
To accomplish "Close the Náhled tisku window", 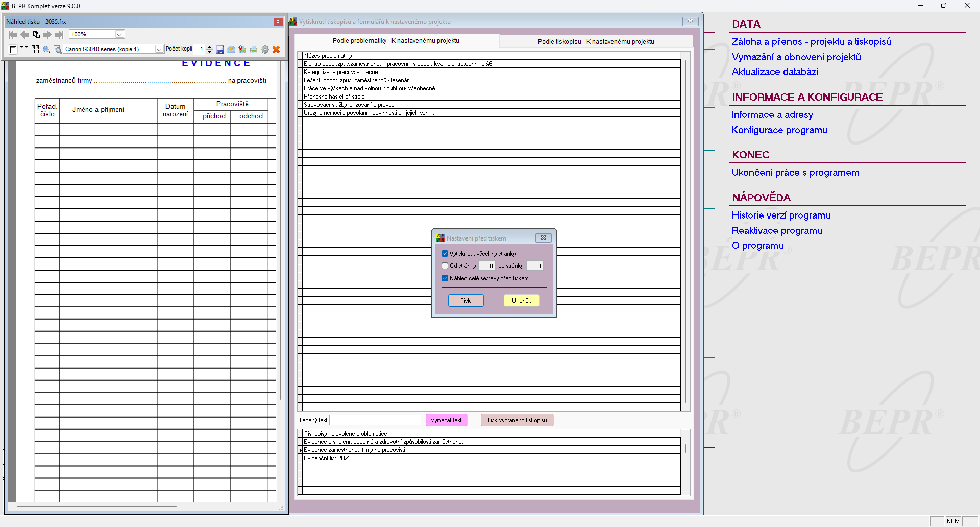I will (278, 22).
